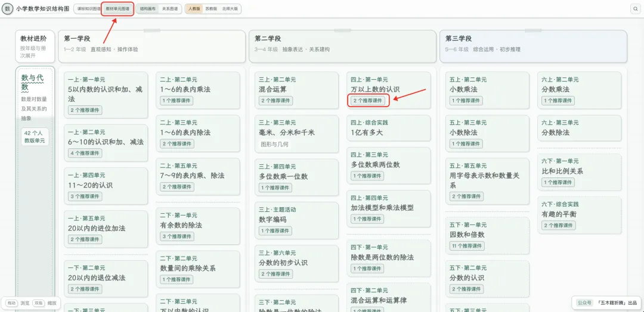644x312 pixels.
Task: Open the 7~9的表内乘、除法 unit card
Action: tap(198, 177)
